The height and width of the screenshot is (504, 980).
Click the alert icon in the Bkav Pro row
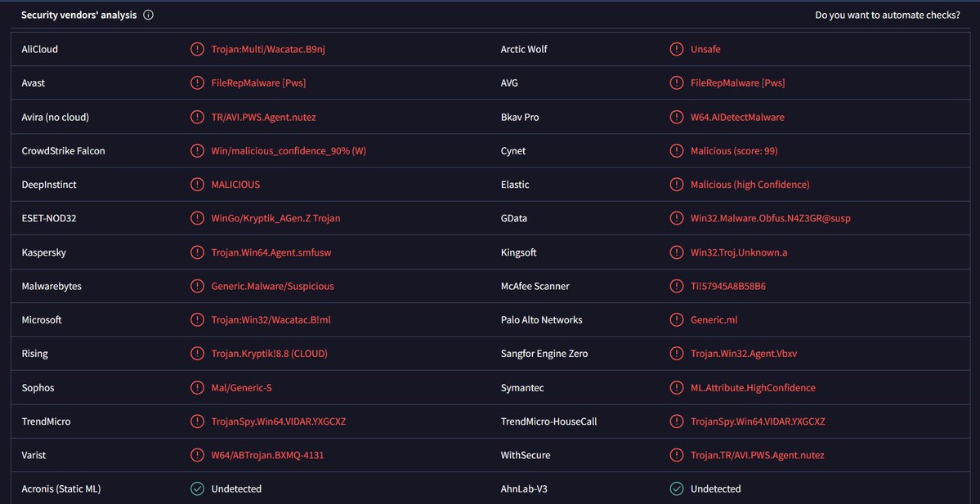coord(676,117)
